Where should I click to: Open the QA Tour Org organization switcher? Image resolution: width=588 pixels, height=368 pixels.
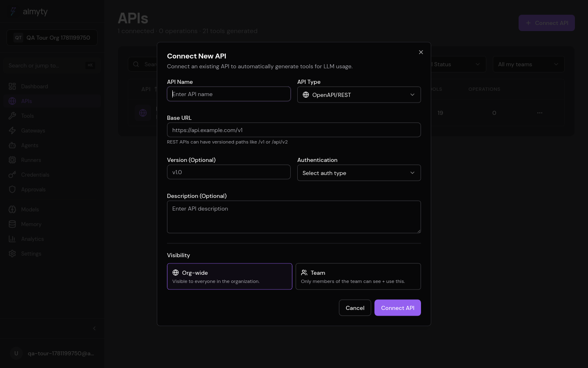coord(52,38)
